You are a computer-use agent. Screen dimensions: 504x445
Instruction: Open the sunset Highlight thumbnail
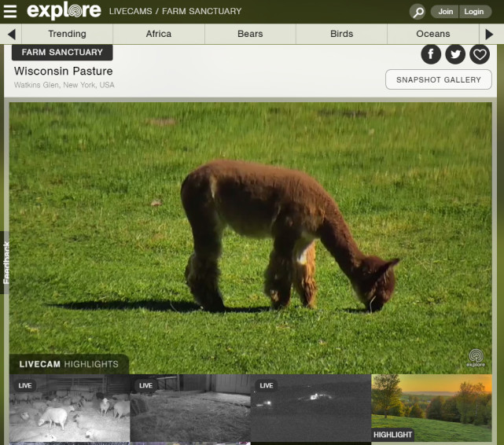click(432, 408)
